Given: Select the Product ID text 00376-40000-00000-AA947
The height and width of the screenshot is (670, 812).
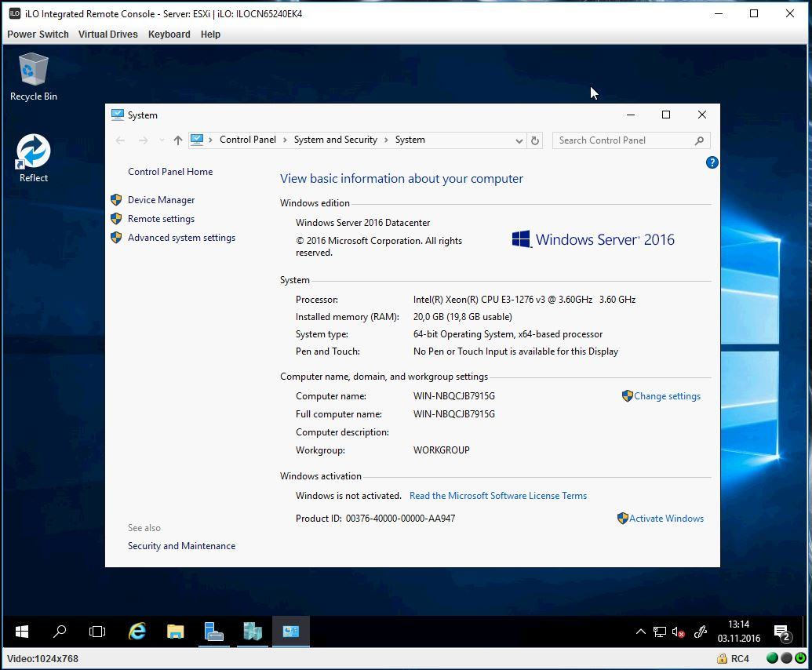Looking at the screenshot, I should pos(400,519).
